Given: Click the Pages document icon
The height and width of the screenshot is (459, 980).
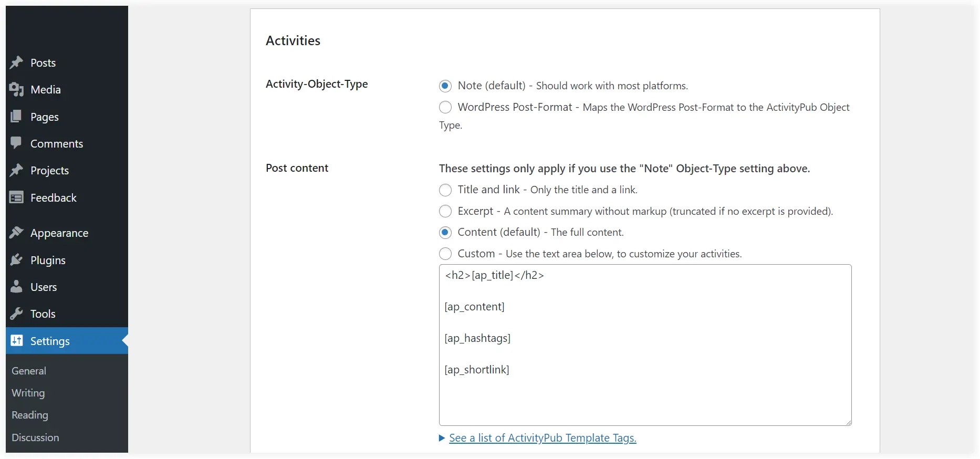Looking at the screenshot, I should coord(16,117).
